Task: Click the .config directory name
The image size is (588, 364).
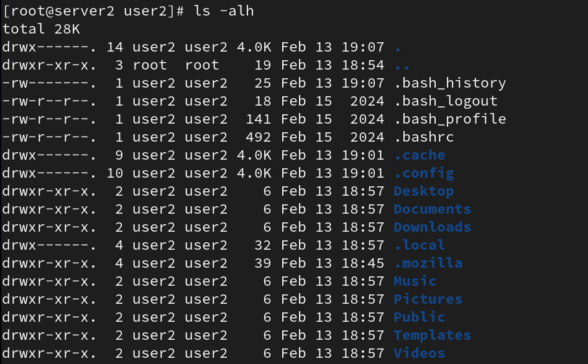Action: [424, 173]
